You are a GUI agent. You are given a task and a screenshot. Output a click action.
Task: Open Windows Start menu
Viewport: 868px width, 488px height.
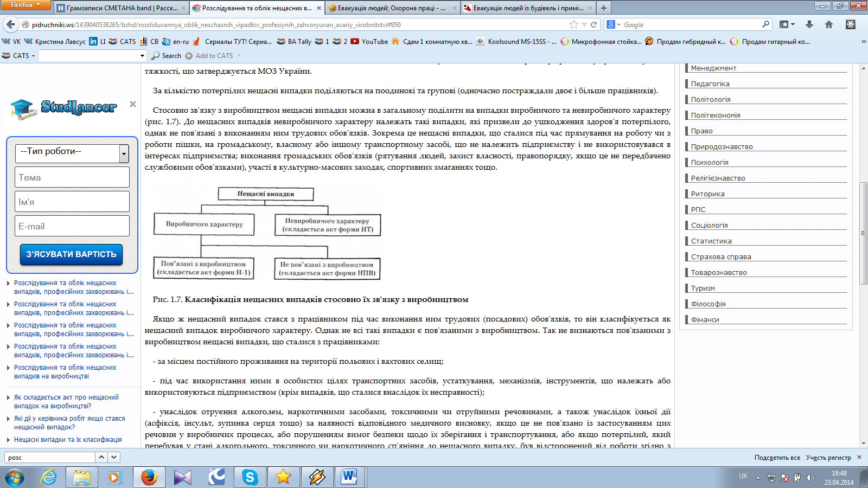15,477
